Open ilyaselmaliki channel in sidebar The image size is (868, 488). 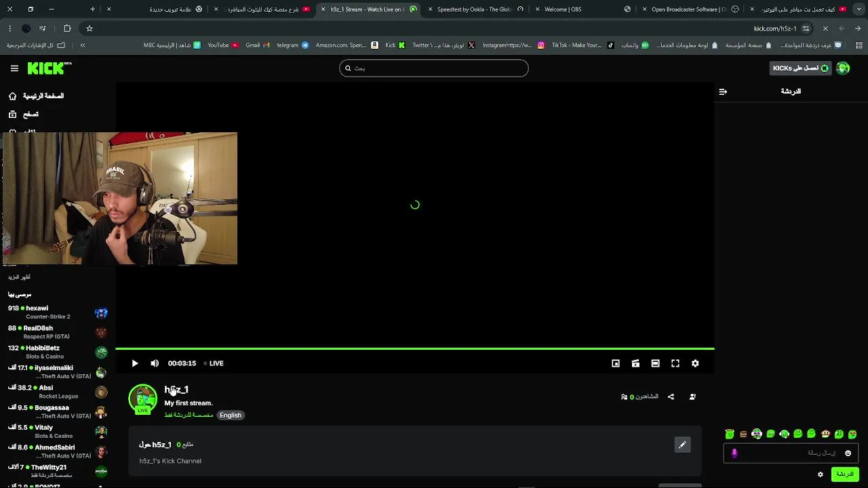(58, 371)
